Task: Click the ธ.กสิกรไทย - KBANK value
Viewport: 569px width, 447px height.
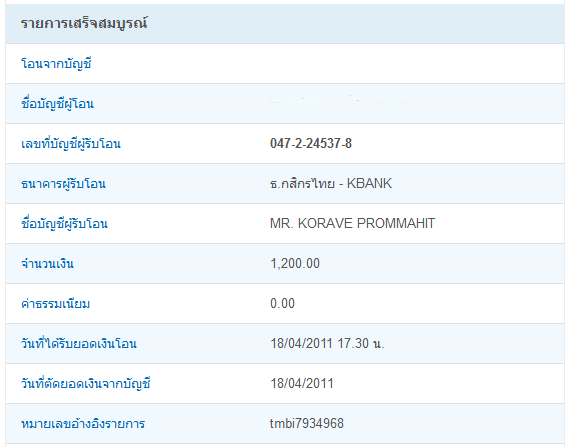Action: (x=331, y=183)
